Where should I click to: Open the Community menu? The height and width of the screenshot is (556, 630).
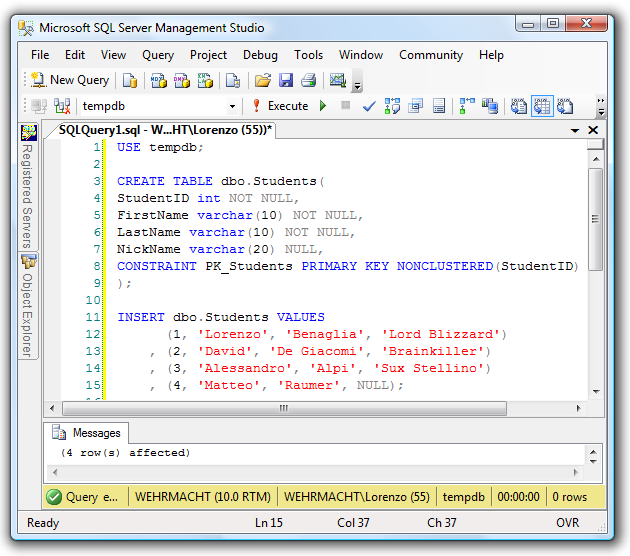coord(431,55)
